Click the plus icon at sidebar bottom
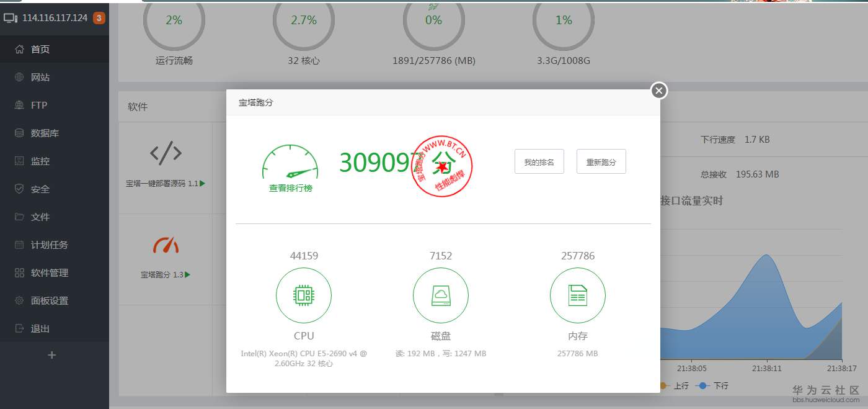868x409 pixels. coord(52,355)
